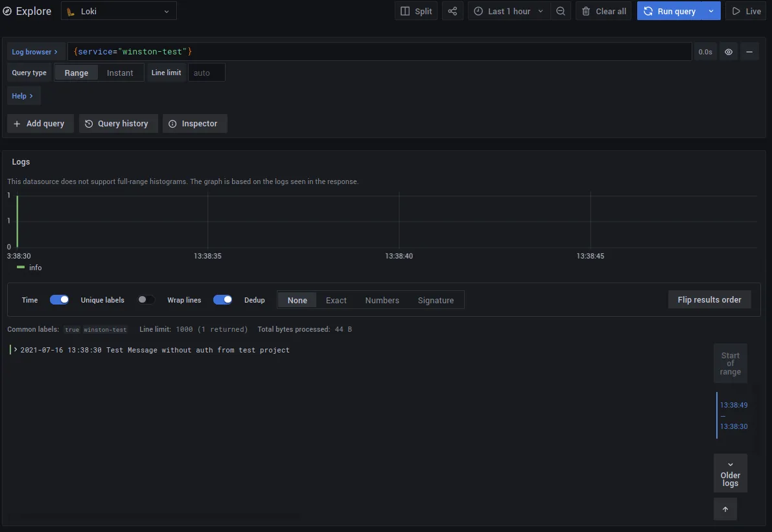This screenshot has height=532, width=772.
Task: Click the scroll-to-top arrow icon
Action: tap(725, 509)
